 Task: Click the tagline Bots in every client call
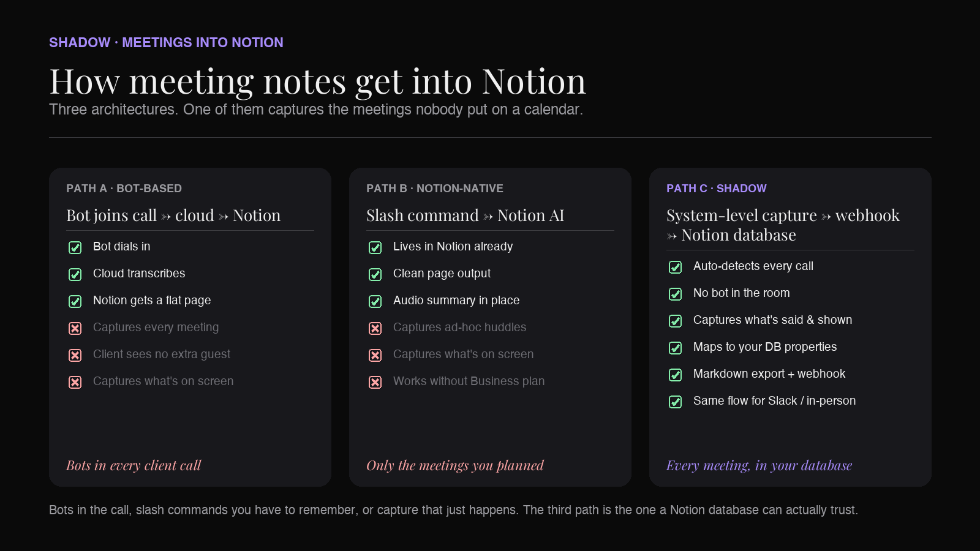(x=134, y=465)
